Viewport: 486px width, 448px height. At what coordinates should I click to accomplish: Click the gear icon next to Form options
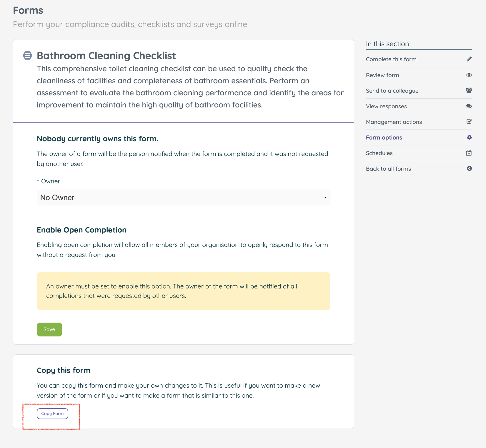tap(469, 137)
